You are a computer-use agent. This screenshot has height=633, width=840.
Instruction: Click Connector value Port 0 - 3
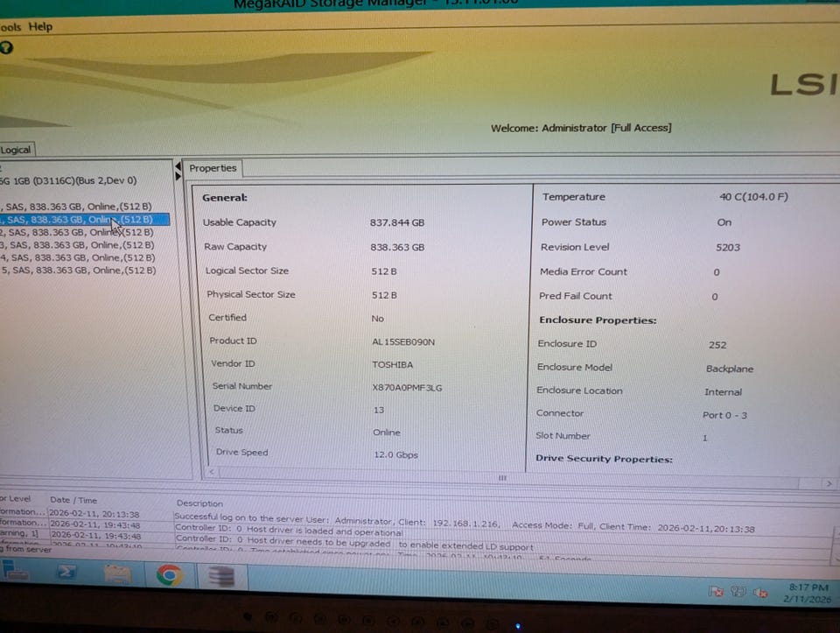pyautogui.click(x=724, y=415)
